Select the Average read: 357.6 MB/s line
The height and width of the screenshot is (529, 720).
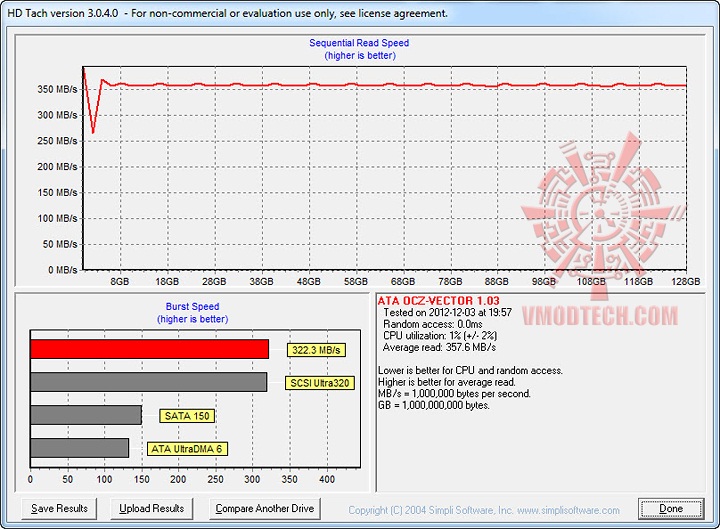439,347
